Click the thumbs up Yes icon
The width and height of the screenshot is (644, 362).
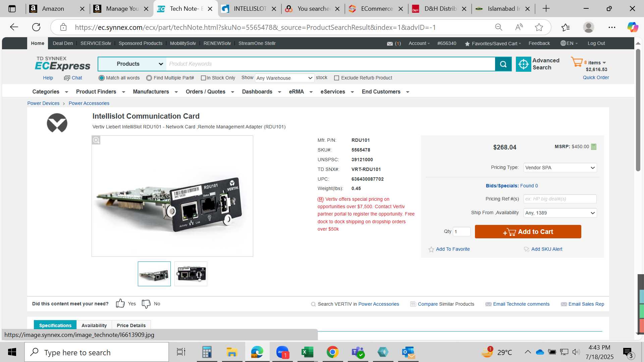pos(120,303)
